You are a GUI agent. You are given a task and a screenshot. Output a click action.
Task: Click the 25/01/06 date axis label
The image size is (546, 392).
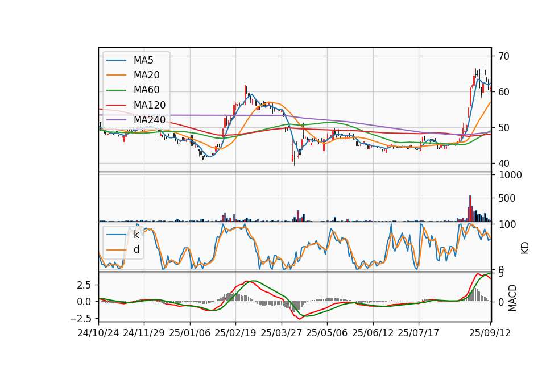click(x=190, y=333)
